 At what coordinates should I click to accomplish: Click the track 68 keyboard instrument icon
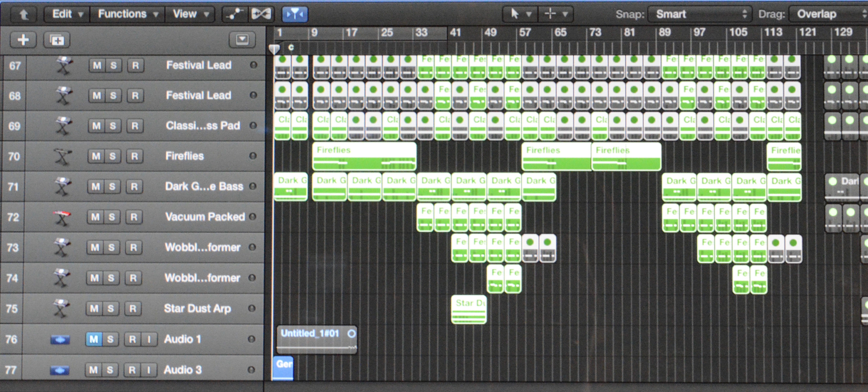point(64,95)
